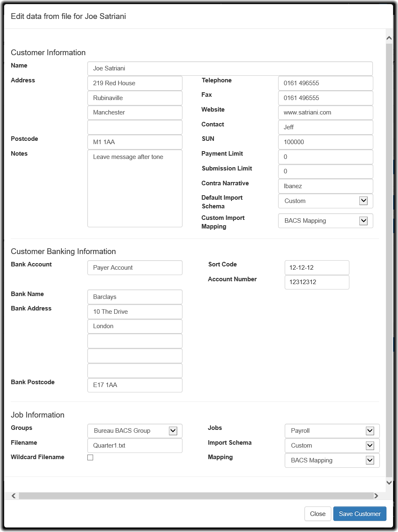
Task: Expand the Jobs dropdown set to Payroll
Action: click(332, 431)
